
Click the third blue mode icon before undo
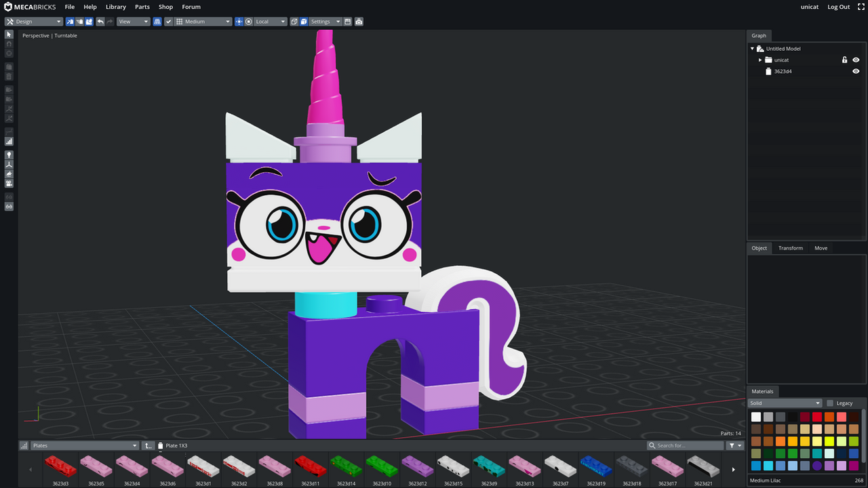[x=89, y=22]
